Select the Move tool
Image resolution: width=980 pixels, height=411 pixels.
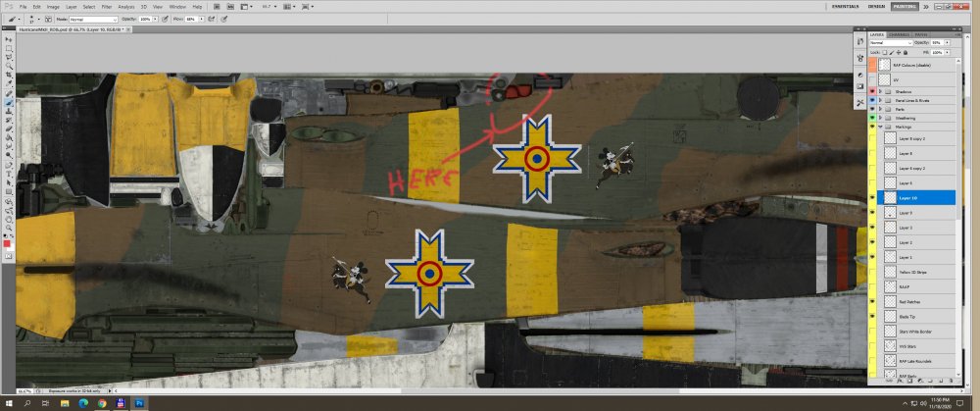(9, 39)
